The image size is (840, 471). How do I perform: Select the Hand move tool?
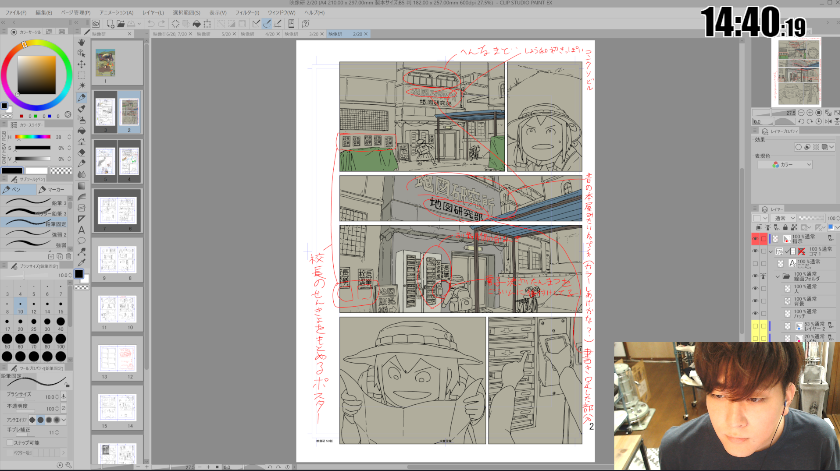point(81,42)
